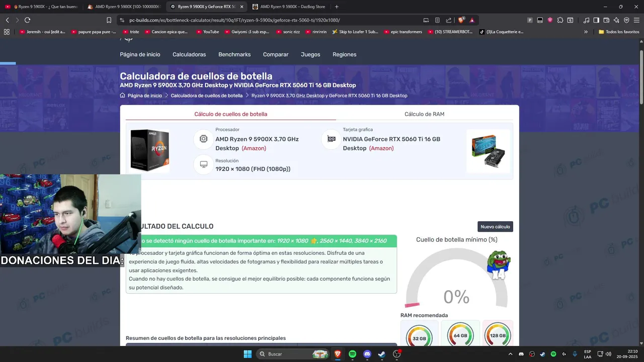Image resolution: width=644 pixels, height=362 pixels.
Task: Click the OBS Studio taskbar icon
Action: [x=396, y=354]
